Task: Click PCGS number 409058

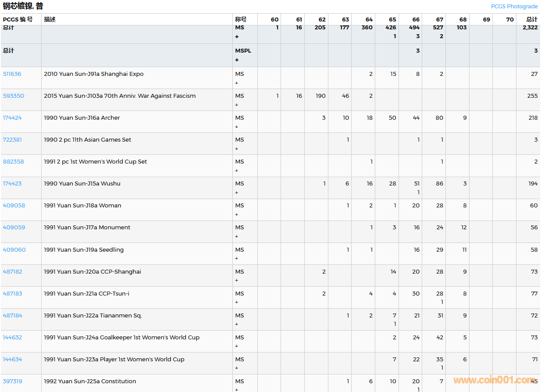Action: pyautogui.click(x=14, y=206)
